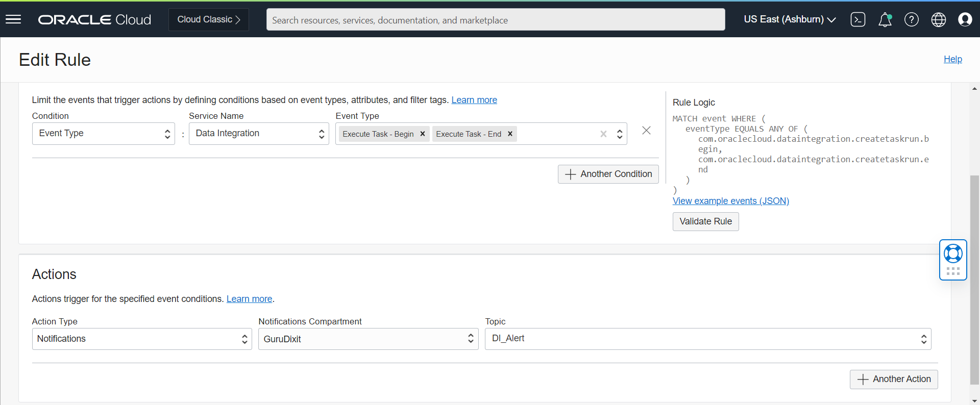
Task: Click the help question mark icon
Action: click(911, 19)
